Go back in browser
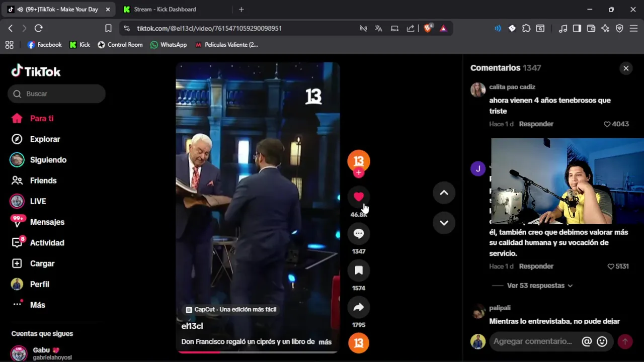The image size is (644, 362). point(10,28)
